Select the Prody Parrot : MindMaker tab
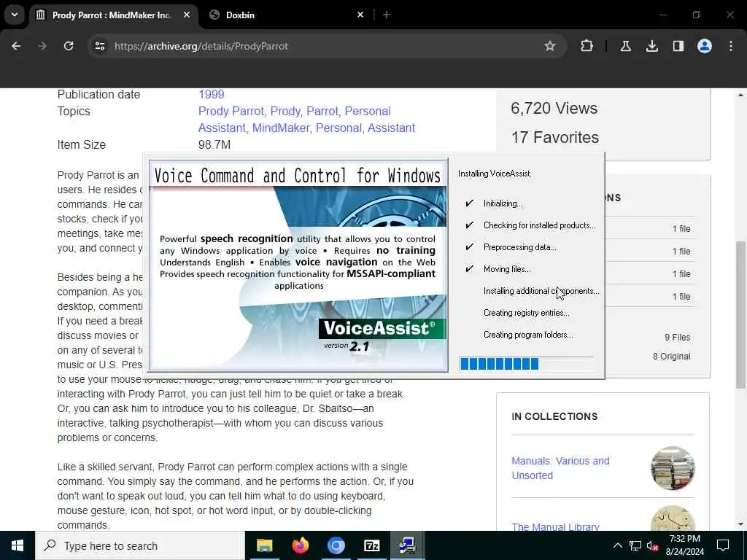 [x=111, y=15]
